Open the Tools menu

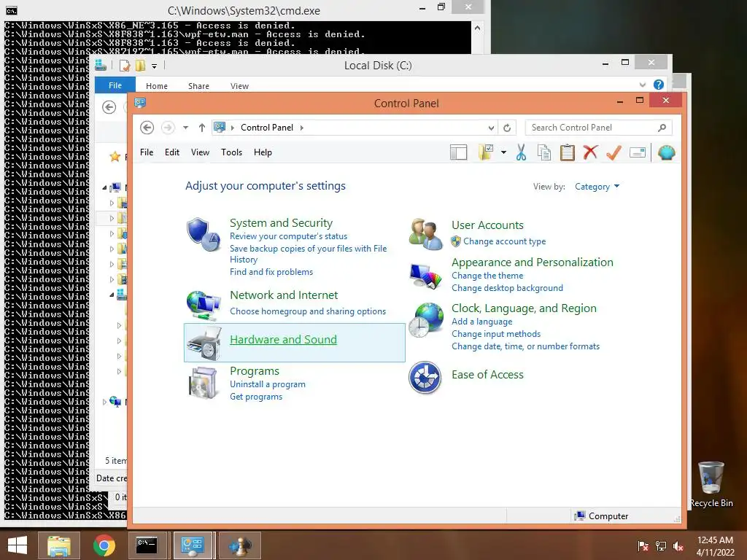click(231, 152)
